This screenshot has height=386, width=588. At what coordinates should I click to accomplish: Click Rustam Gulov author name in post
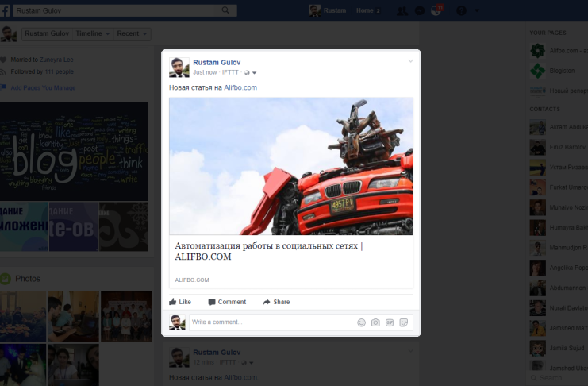[x=217, y=62]
